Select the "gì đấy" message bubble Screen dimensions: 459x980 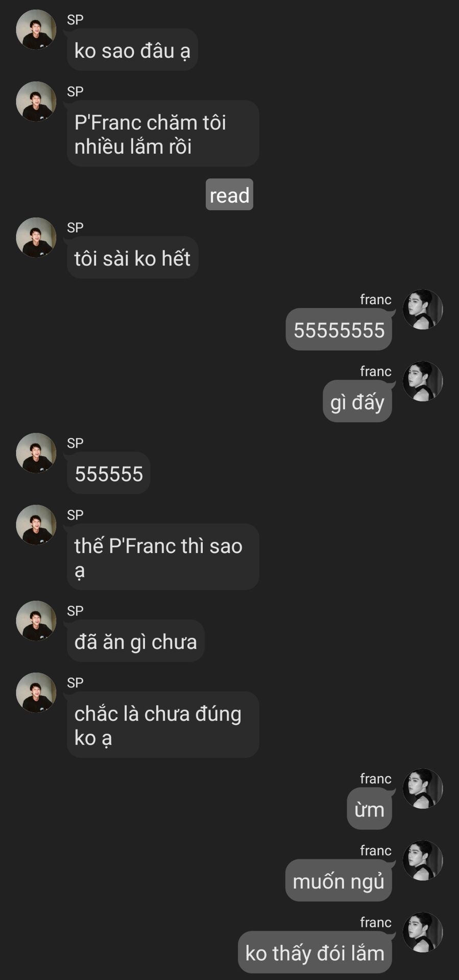click(357, 402)
